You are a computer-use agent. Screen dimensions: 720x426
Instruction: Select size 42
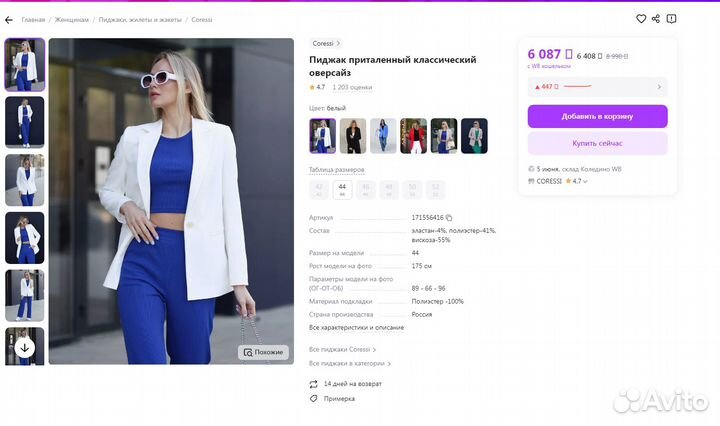pos(319,189)
